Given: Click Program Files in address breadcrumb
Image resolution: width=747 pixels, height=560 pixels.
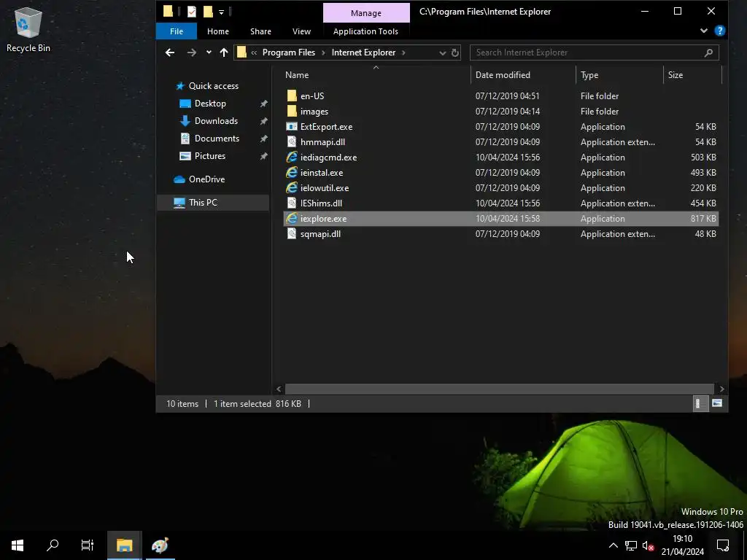Looking at the screenshot, I should click(288, 52).
